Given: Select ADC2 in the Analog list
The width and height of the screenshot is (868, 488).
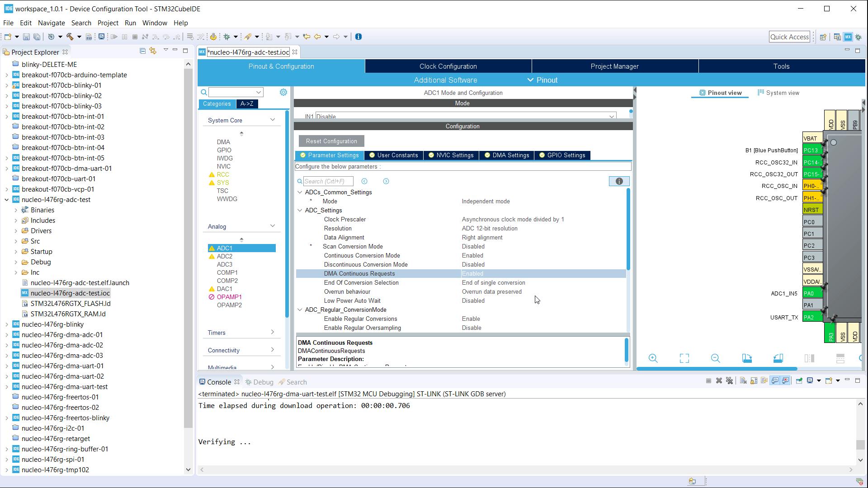Looking at the screenshot, I should pos(224,256).
